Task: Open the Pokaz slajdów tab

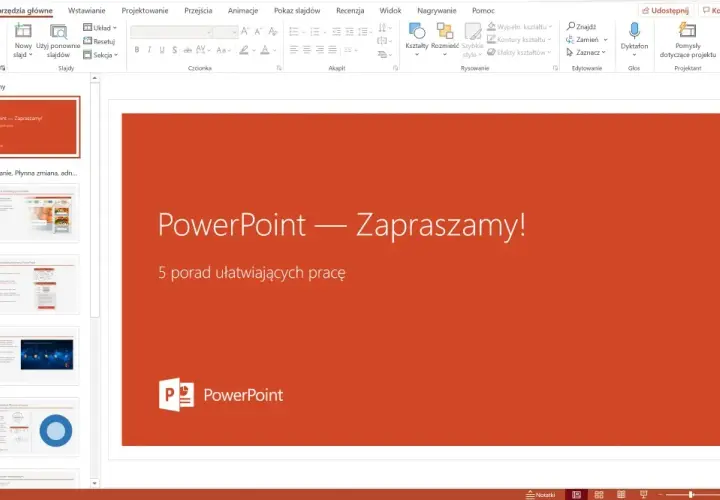Action: (297, 10)
